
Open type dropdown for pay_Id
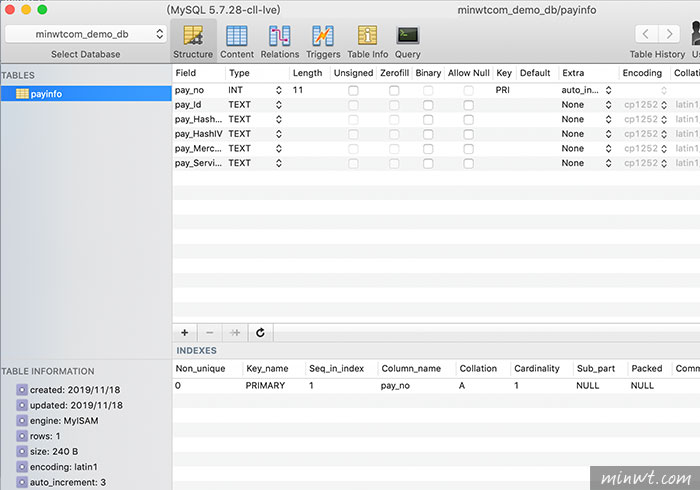(279, 105)
